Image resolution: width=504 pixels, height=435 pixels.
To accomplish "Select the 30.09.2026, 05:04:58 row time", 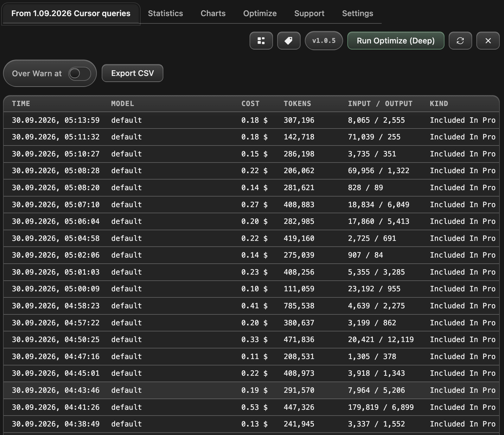I will [x=56, y=238].
